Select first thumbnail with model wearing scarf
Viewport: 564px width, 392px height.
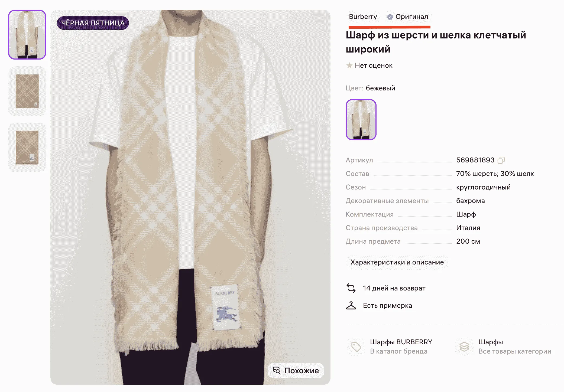pyautogui.click(x=27, y=35)
